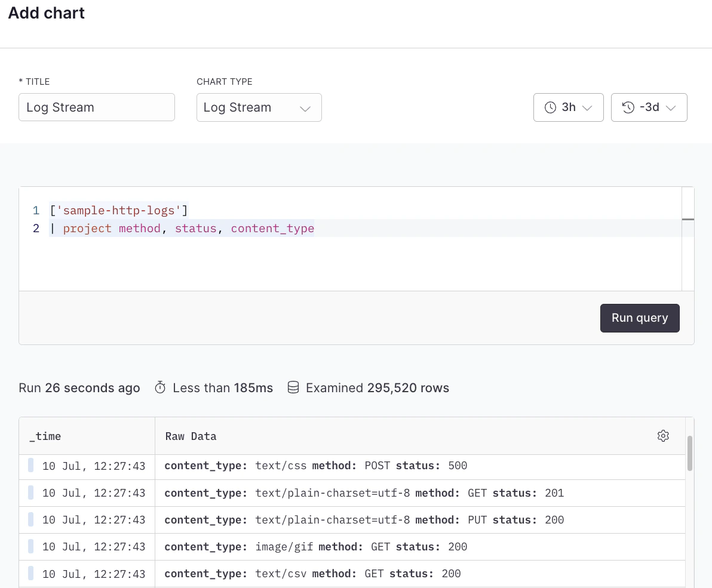Click the Run query button

coord(640,318)
